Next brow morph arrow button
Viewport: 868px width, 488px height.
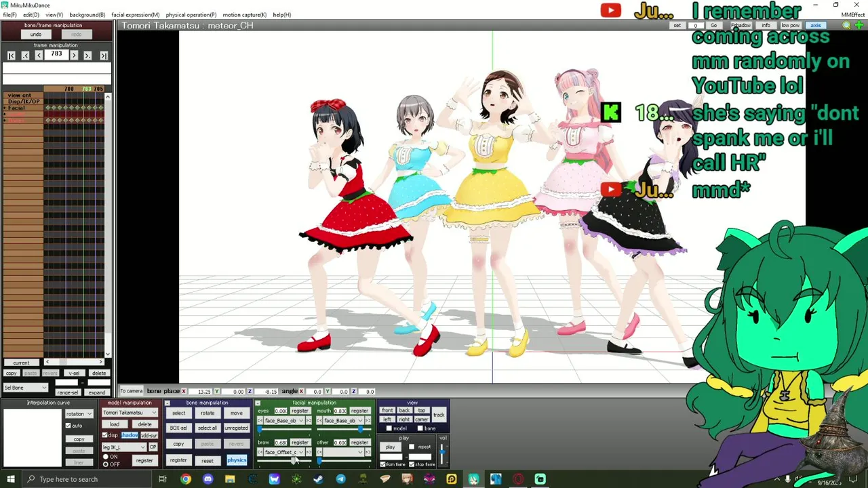pyautogui.click(x=309, y=452)
